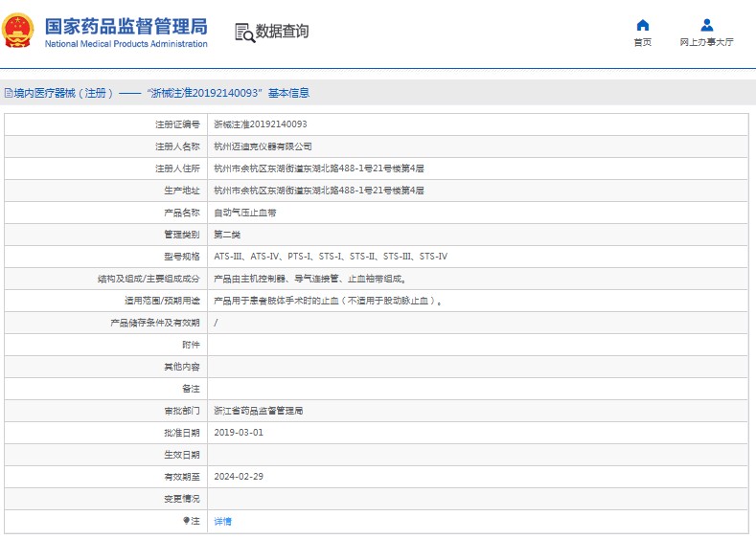
Task: Select registration number value 浙械注准20192140093
Action: click(261, 124)
